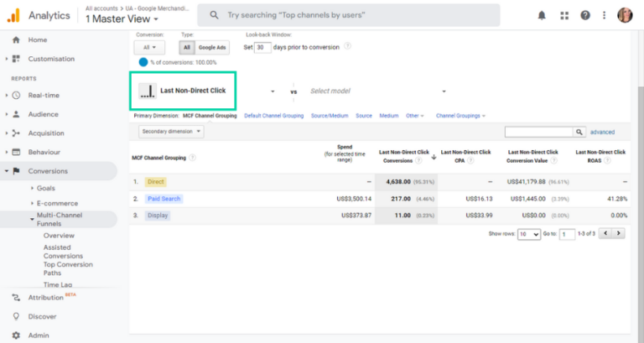
Task: Click the look-back window days field
Action: (262, 47)
